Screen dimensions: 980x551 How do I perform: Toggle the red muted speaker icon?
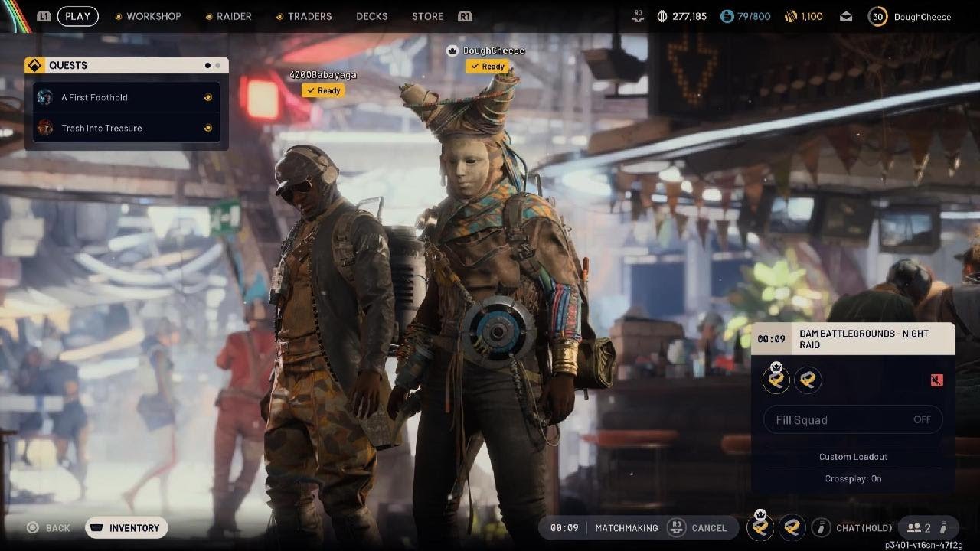936,380
